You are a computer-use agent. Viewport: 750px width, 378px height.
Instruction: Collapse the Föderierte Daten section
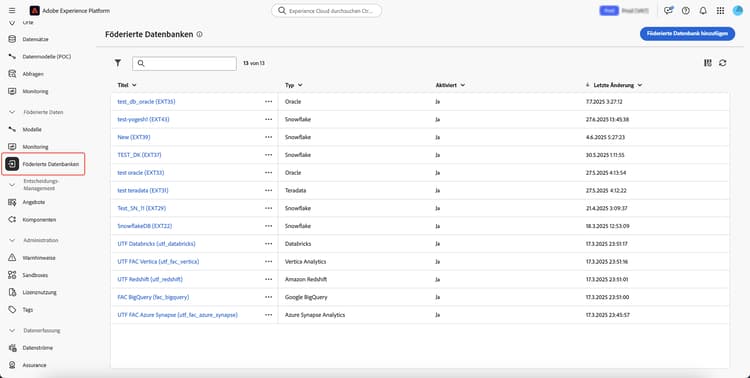pos(12,112)
